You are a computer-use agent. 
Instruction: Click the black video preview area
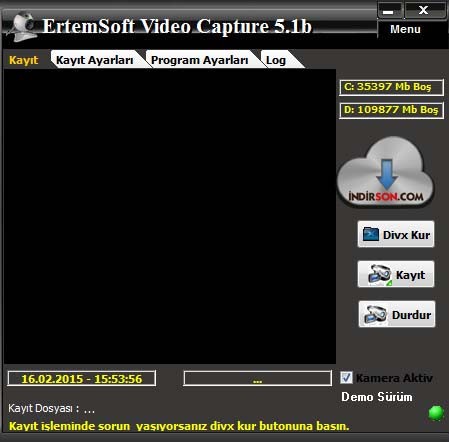pyautogui.click(x=170, y=216)
